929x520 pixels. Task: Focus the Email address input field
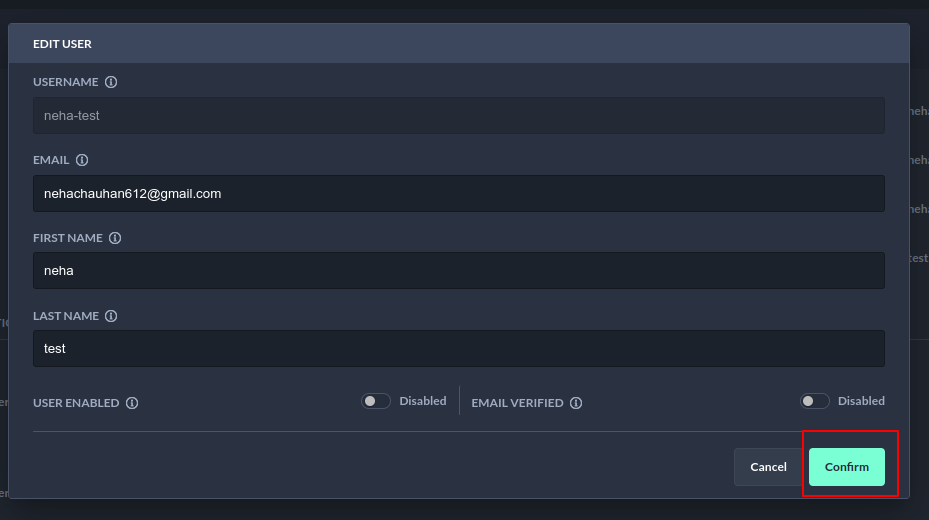[x=458, y=194]
